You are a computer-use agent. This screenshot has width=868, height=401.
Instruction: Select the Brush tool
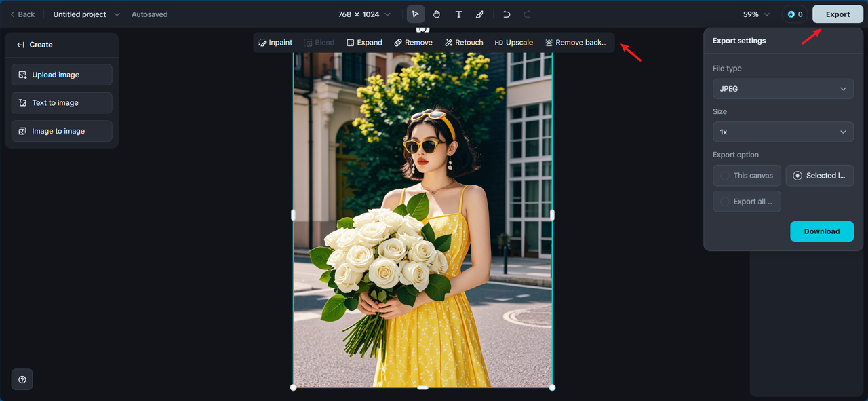point(479,14)
